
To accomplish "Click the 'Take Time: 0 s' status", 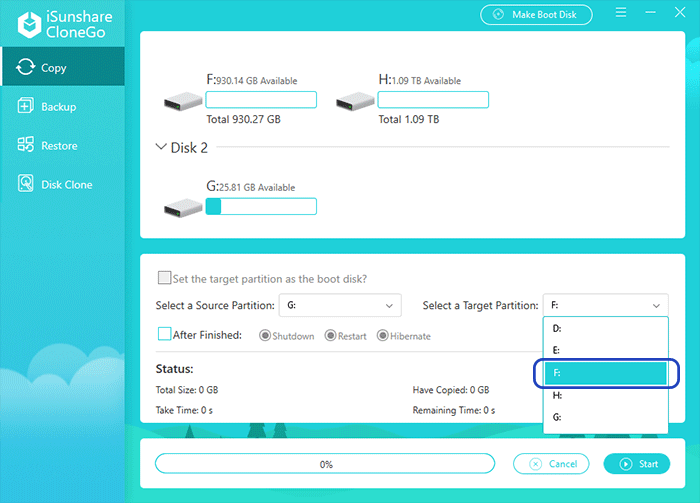I will click(184, 410).
